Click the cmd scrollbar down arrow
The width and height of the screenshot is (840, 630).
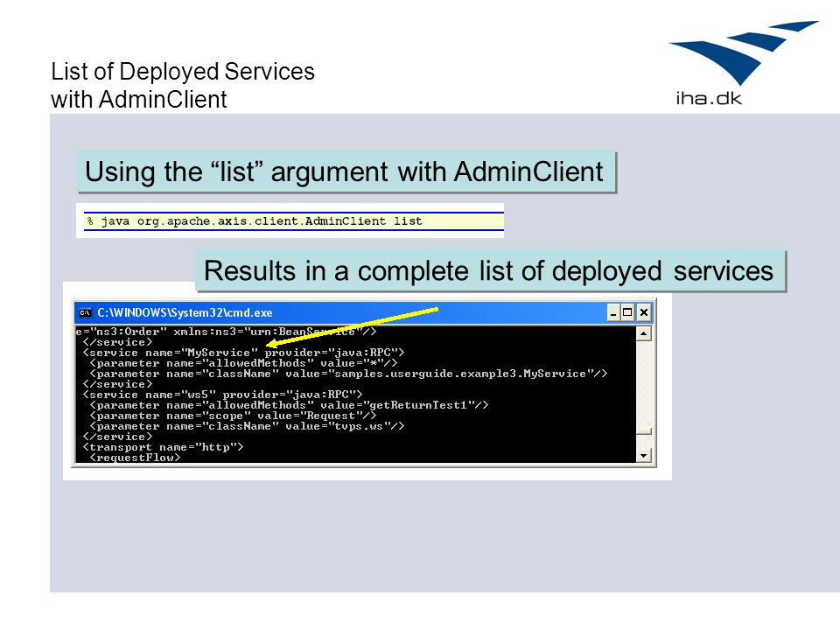pyautogui.click(x=643, y=455)
